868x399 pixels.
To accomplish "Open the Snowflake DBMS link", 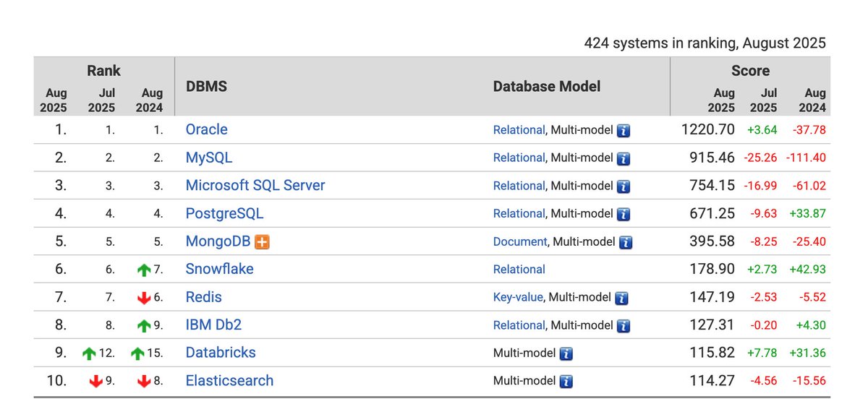I will [219, 269].
